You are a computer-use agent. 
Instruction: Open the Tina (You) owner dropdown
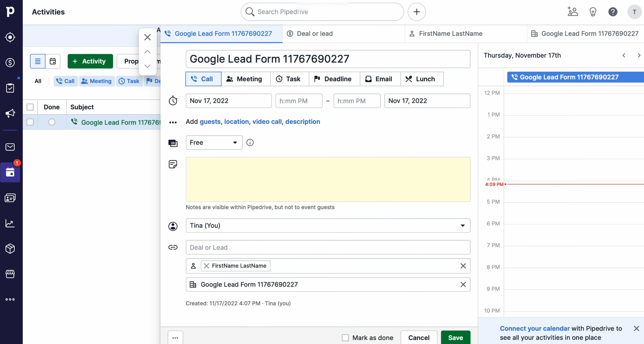tap(328, 226)
